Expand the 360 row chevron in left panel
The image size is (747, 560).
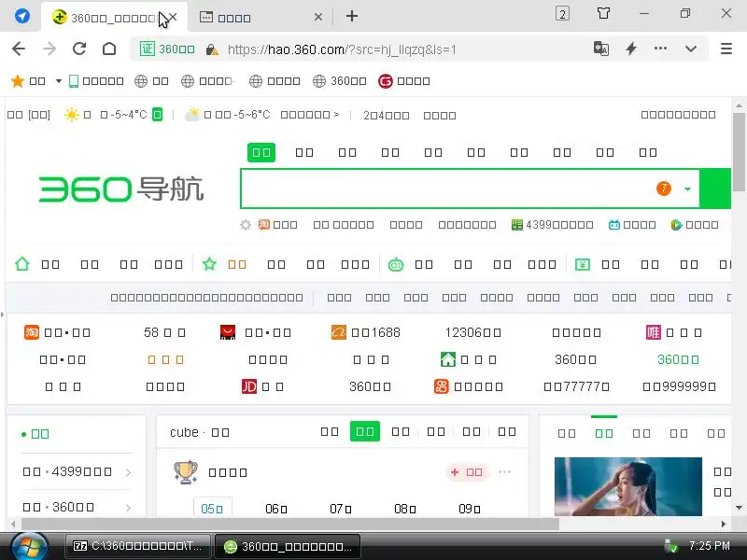coord(128,508)
